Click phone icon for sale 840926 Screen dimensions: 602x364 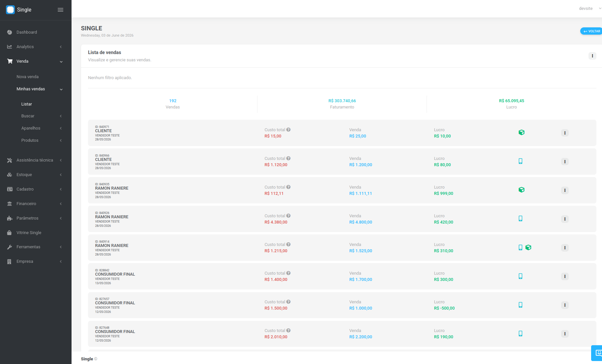(x=521, y=219)
